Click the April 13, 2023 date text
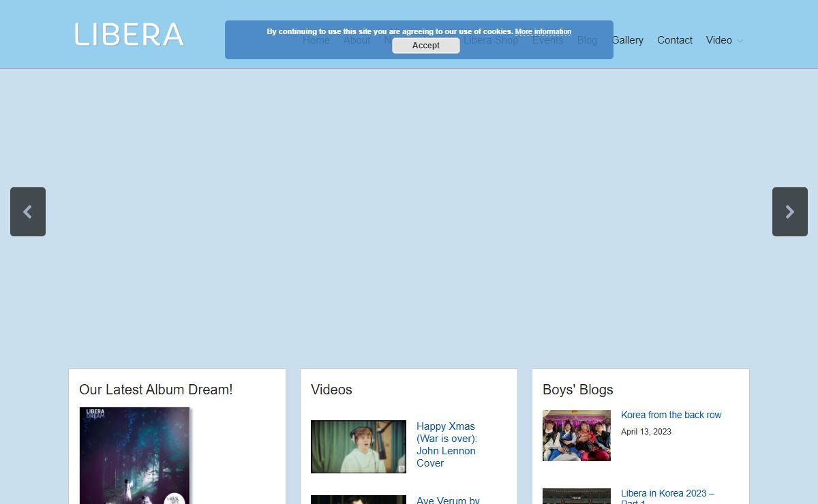 pos(646,432)
